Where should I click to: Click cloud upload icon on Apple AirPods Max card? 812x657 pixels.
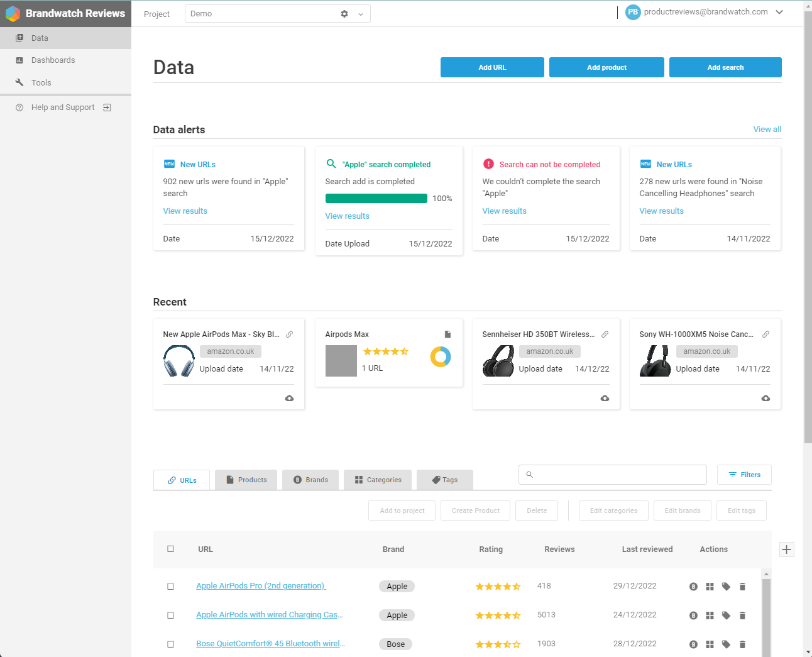coord(290,398)
